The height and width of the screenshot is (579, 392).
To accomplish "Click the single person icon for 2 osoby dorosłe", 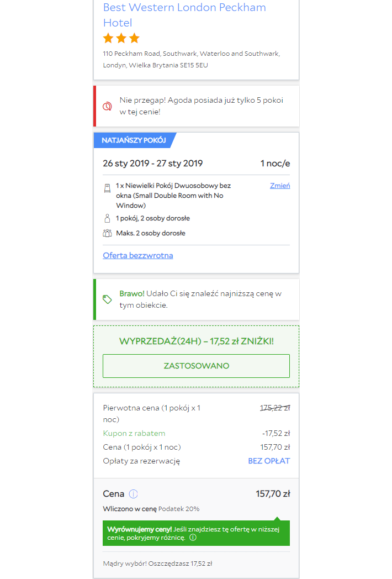I will click(x=107, y=218).
